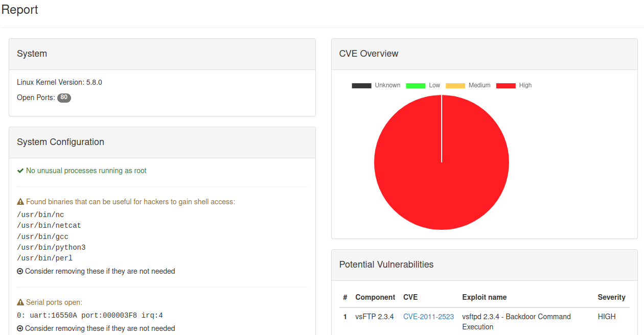Toggle the Medium severity legend item
The image size is (644, 335).
tap(468, 85)
